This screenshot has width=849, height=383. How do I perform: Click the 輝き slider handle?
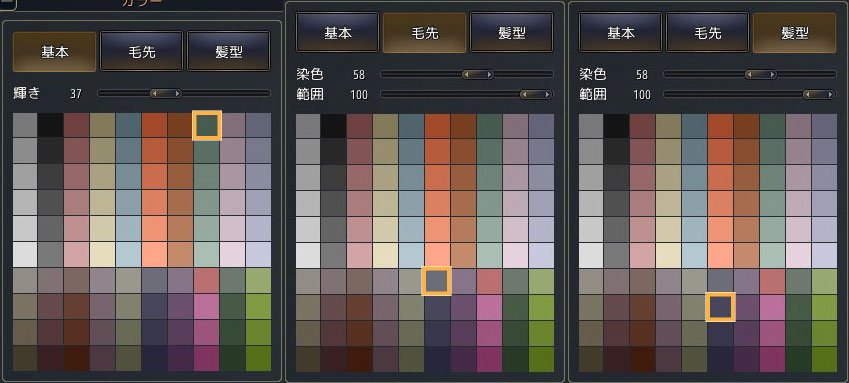(x=166, y=94)
